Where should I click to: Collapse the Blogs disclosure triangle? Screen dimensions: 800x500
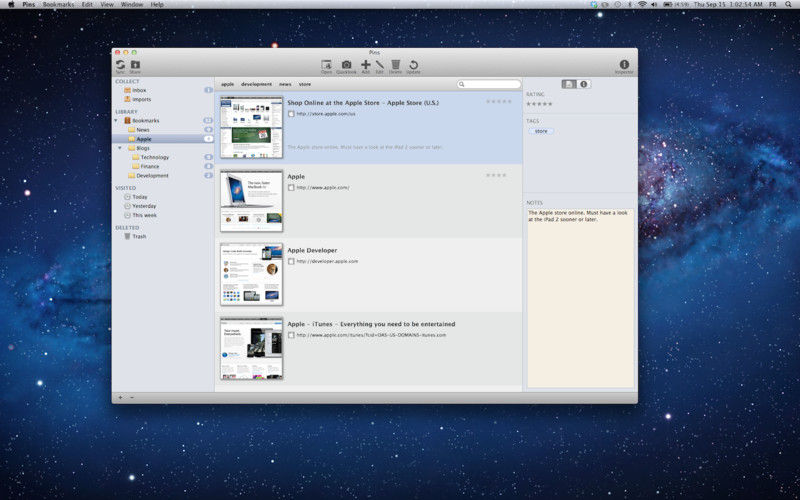coord(120,148)
